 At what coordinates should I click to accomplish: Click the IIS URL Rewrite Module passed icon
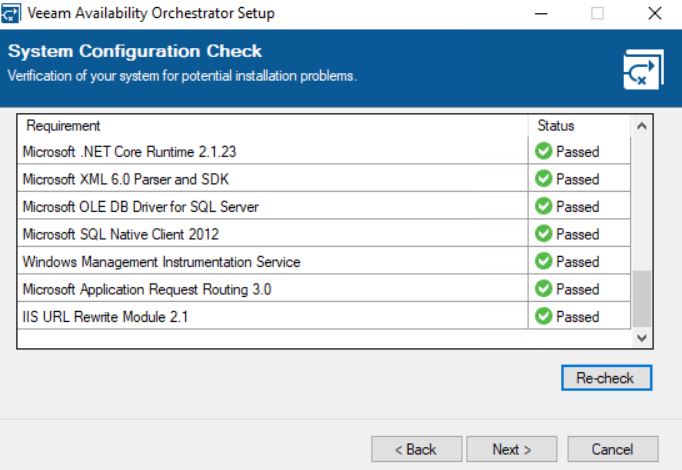[543, 316]
